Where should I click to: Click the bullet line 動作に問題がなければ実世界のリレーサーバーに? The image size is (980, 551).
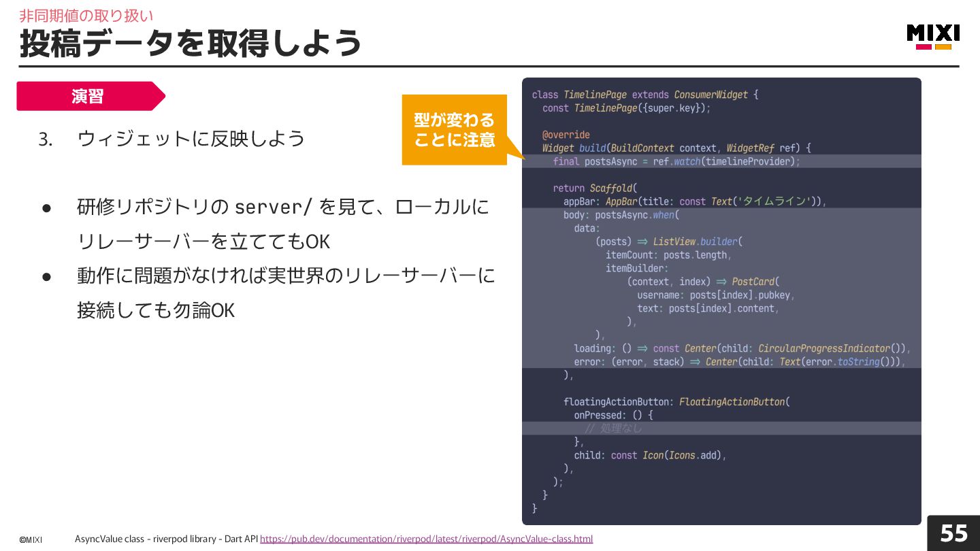click(286, 275)
